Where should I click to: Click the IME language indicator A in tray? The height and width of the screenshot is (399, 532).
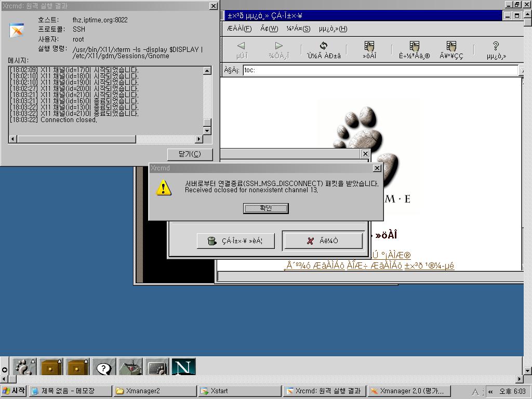476,392
